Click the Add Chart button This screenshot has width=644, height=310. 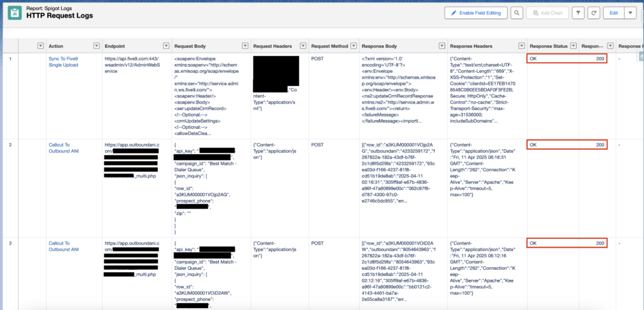click(547, 13)
